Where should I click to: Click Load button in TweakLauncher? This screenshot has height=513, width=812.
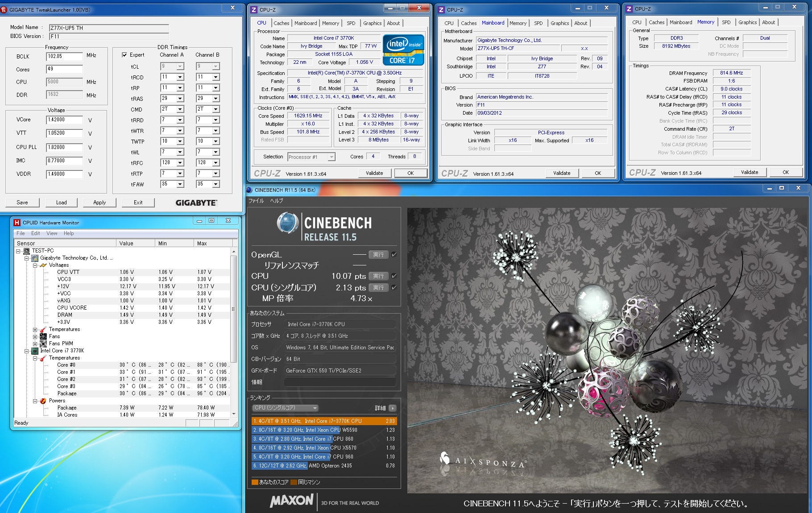pyautogui.click(x=61, y=203)
